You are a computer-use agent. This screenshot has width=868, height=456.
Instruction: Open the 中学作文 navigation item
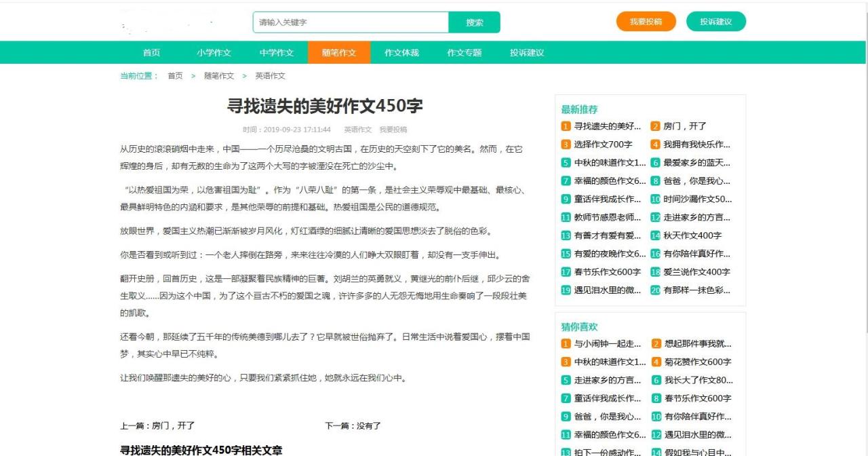point(277,52)
